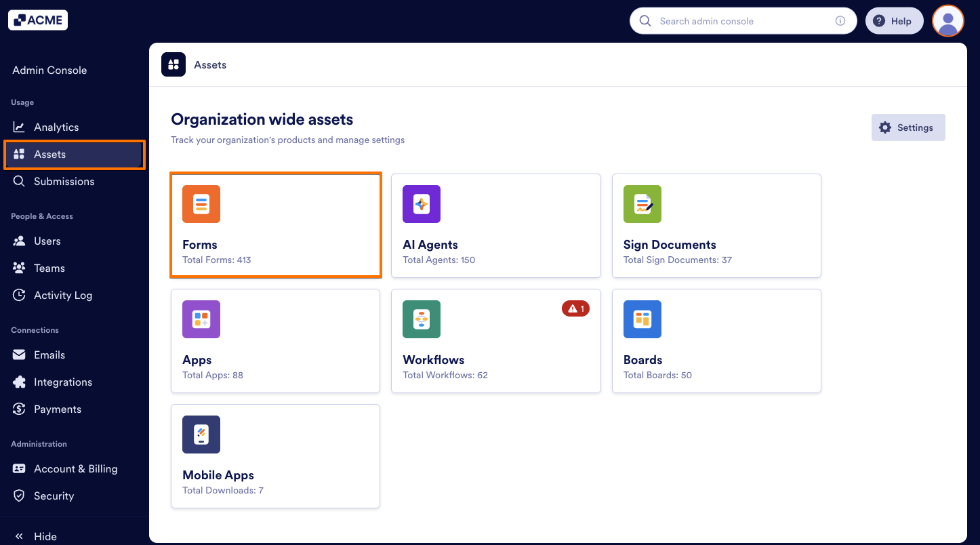The image size is (980, 545).
Task: Open Users in People & Access
Action: 75,241
